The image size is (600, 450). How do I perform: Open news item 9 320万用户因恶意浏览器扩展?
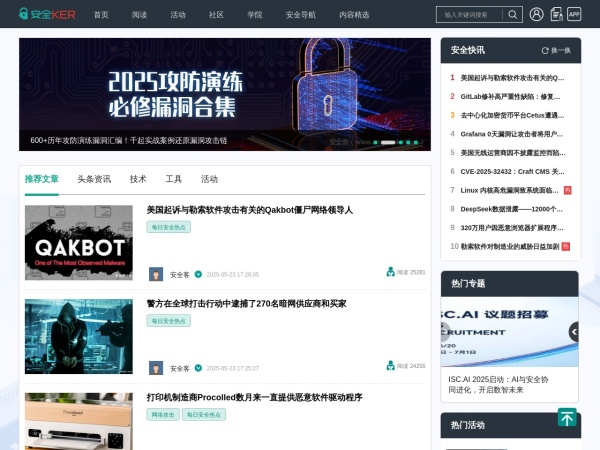(x=512, y=228)
